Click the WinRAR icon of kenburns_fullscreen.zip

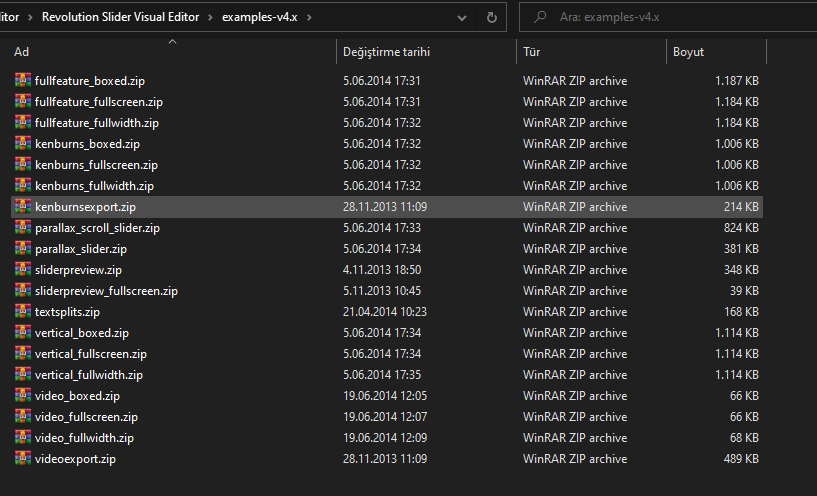(x=22, y=164)
